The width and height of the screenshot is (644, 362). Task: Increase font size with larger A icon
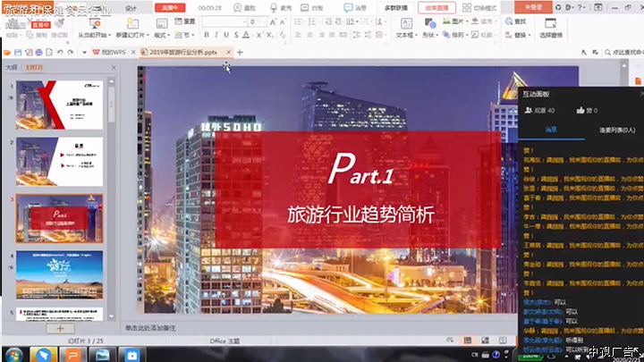273,21
